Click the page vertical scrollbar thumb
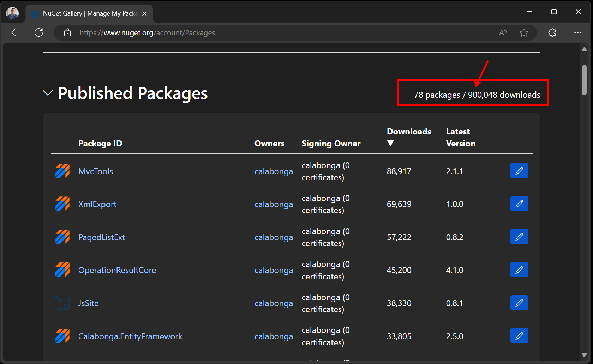Image resolution: width=593 pixels, height=364 pixels. (x=584, y=80)
